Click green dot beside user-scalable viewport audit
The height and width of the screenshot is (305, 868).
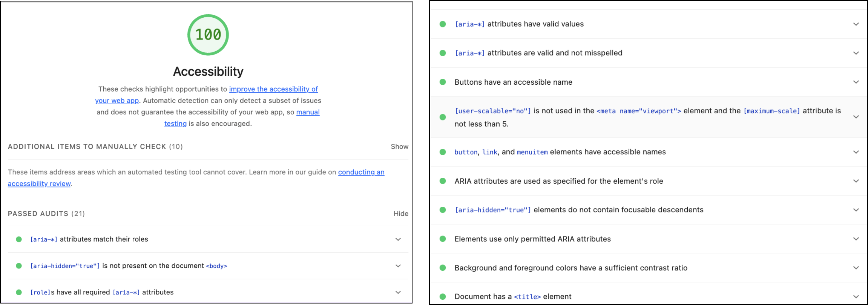(443, 117)
